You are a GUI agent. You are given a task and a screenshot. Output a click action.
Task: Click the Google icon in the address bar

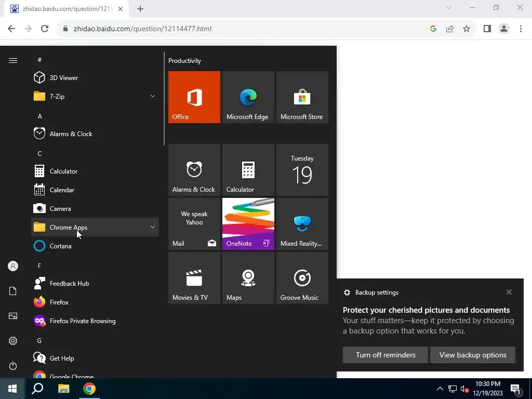tap(433, 29)
